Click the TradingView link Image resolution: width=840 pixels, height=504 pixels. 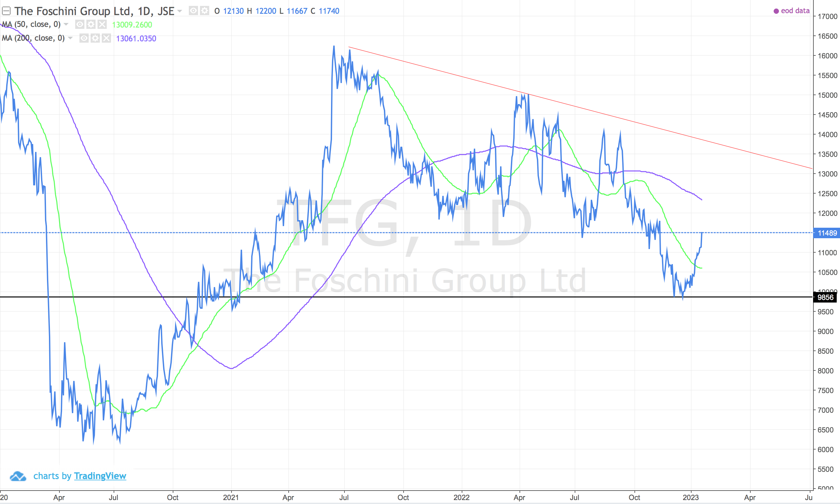pyautogui.click(x=100, y=476)
